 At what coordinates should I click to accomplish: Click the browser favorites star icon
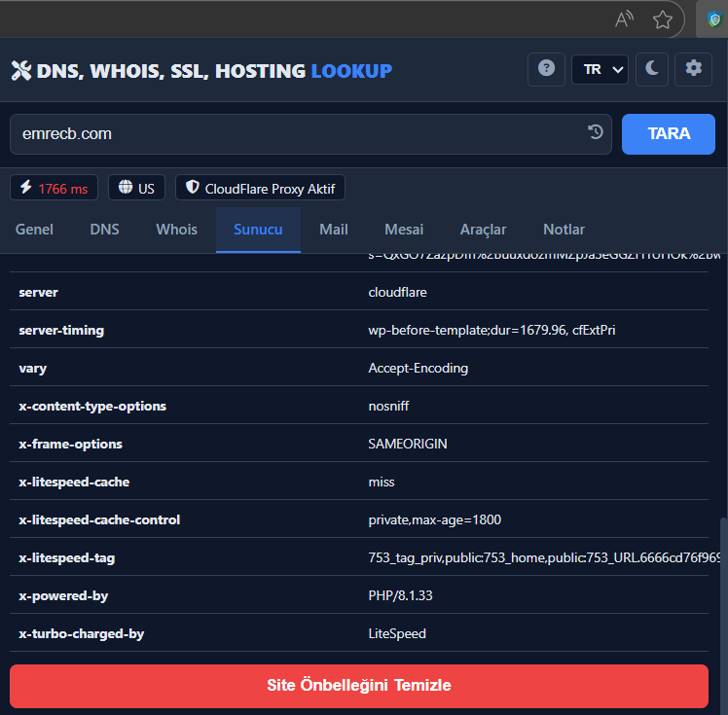663,19
